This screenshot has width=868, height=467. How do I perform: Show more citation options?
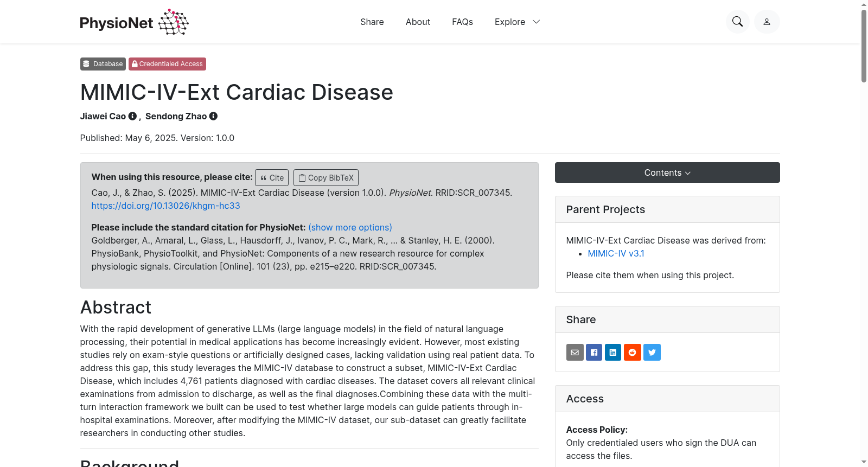(350, 227)
